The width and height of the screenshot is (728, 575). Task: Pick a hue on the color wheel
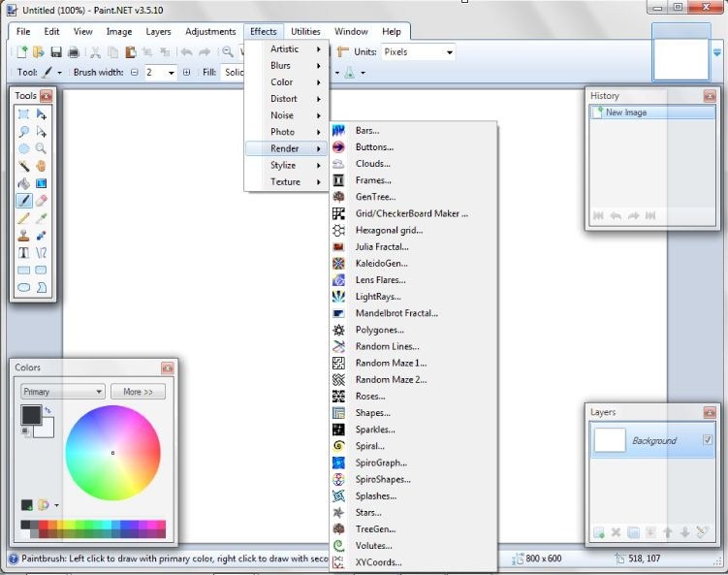112,453
